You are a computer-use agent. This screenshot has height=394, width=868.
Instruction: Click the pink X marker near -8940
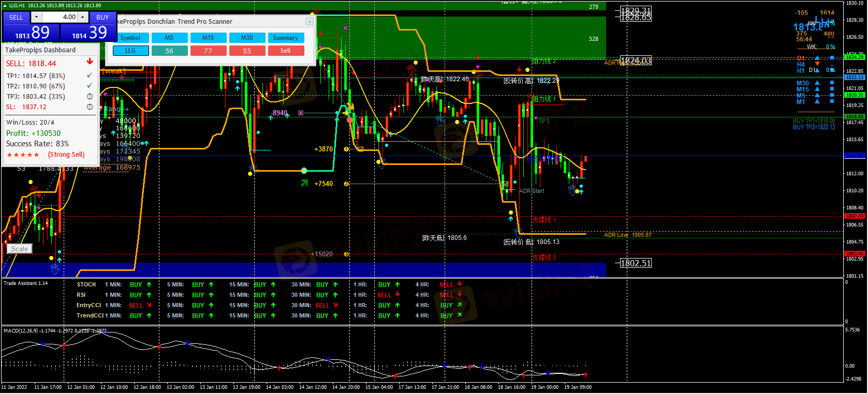301,113
